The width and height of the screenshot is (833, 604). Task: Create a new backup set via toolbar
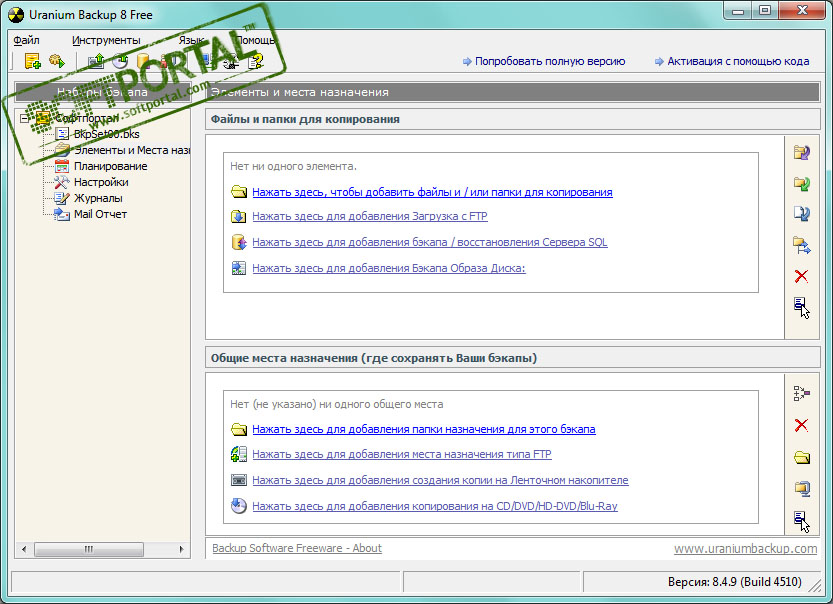coord(32,62)
